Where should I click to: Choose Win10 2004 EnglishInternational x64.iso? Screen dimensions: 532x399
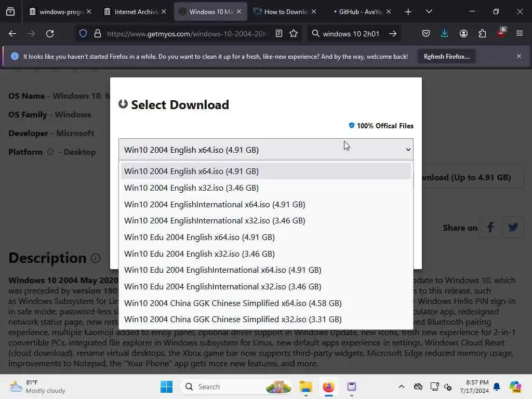click(265, 205)
